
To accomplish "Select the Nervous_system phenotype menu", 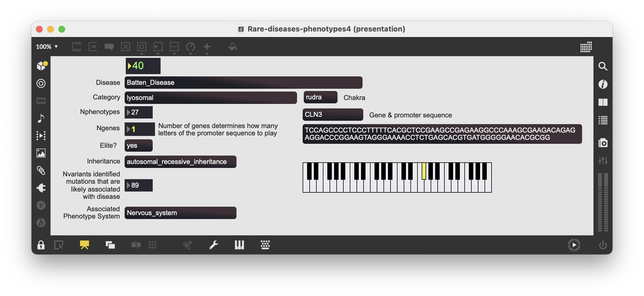I will tap(180, 213).
